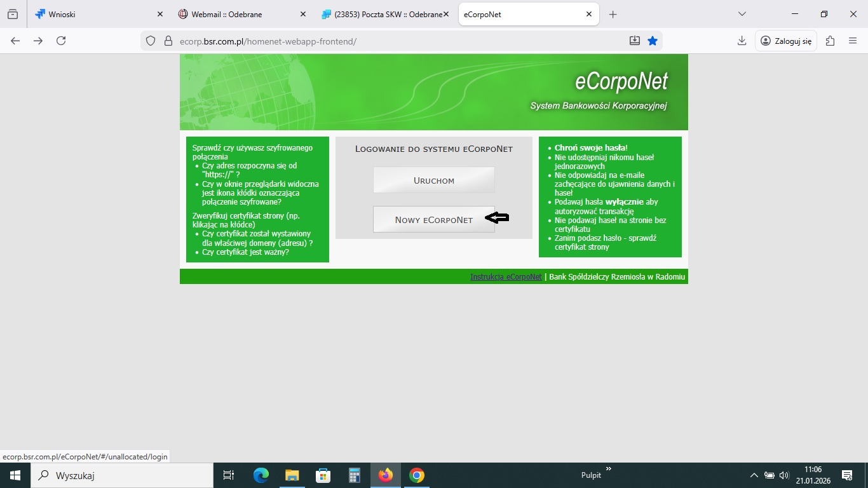Open the clock showing 11:06
The image size is (868, 488).
813,475
